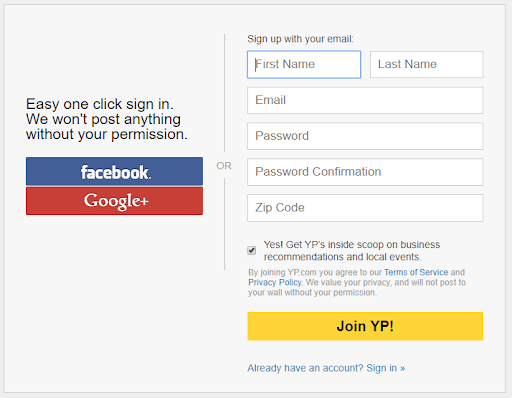Follow 'Already have an account? Sign in' link
The width and height of the screenshot is (512, 398).
(x=326, y=368)
